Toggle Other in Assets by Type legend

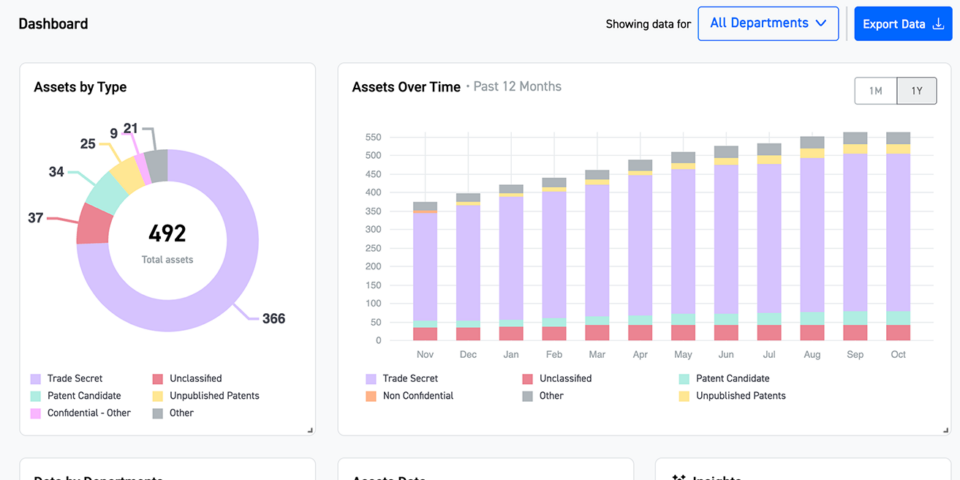[173, 413]
